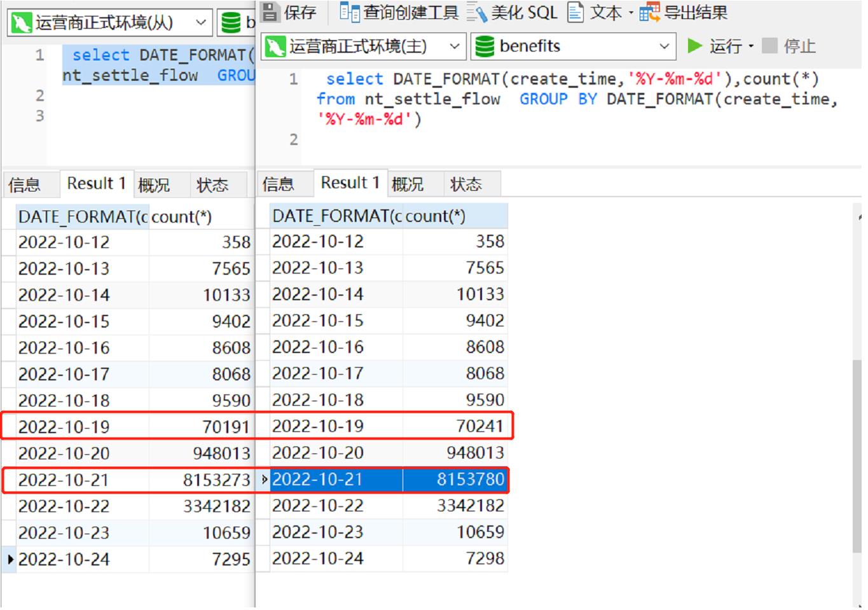The height and width of the screenshot is (610, 868).
Task: Click the green database icon beside benefits
Action: 485,46
